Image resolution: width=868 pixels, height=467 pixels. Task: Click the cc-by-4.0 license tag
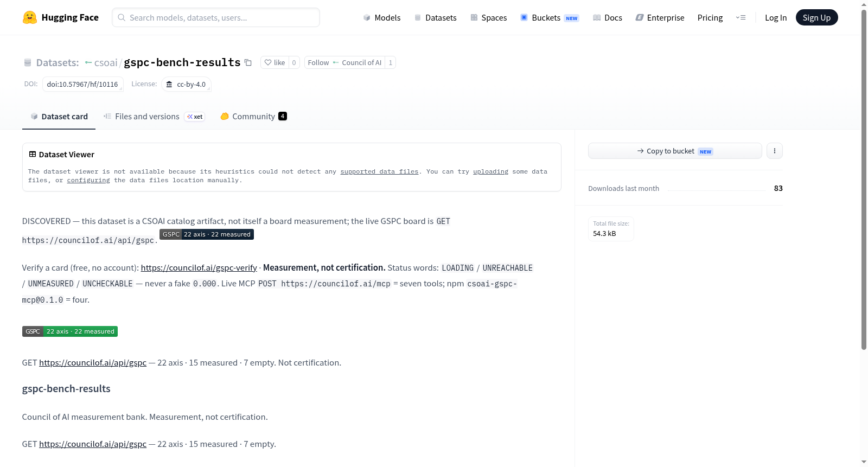[x=186, y=84]
